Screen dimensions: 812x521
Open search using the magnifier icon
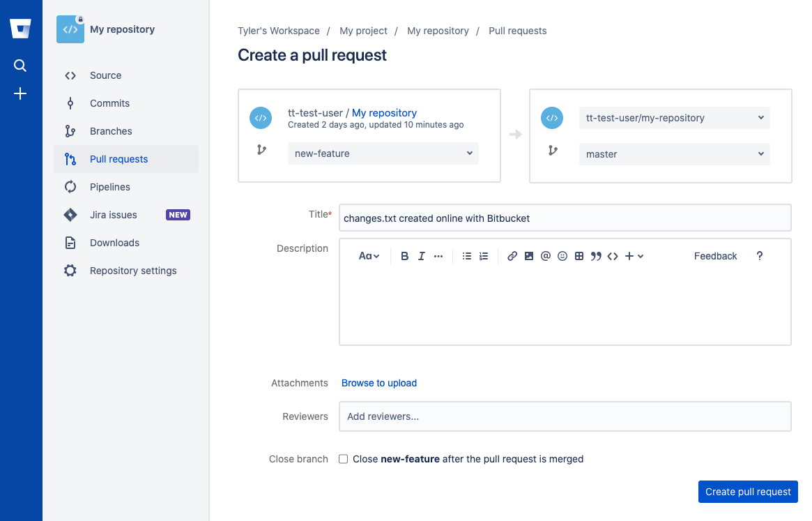tap(20, 66)
